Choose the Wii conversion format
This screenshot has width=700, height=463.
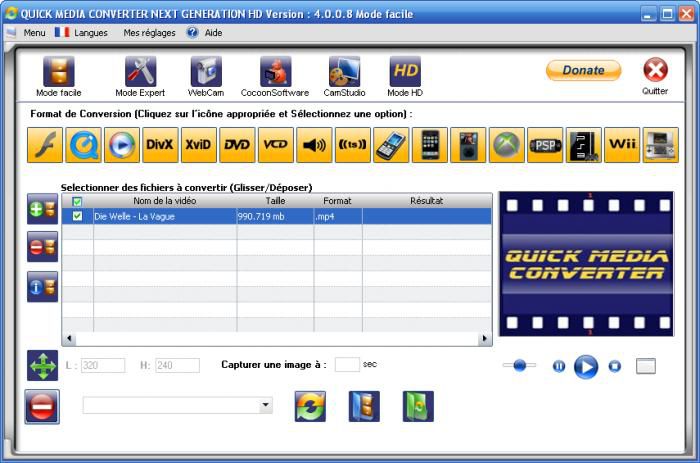pyautogui.click(x=622, y=144)
